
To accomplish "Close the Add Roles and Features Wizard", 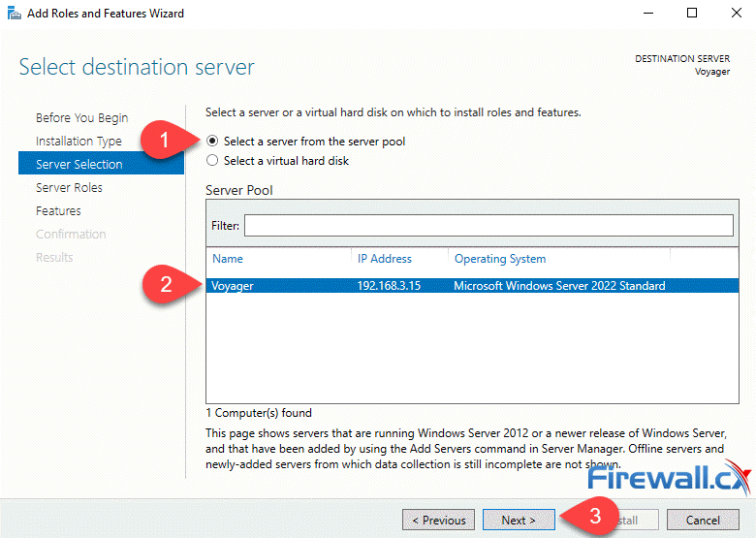I will 737,13.
